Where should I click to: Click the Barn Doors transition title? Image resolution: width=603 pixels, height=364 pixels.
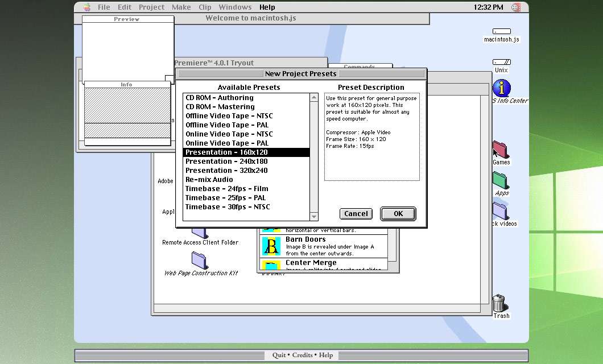(x=305, y=239)
